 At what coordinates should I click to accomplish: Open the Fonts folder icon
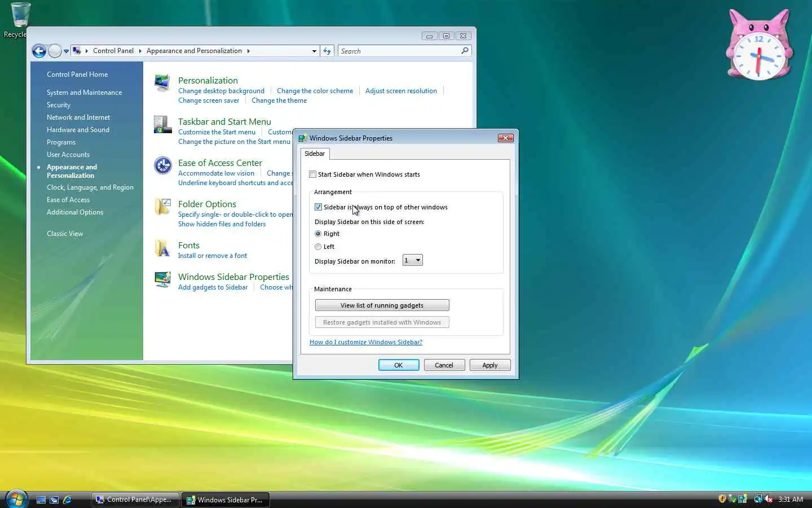click(162, 248)
